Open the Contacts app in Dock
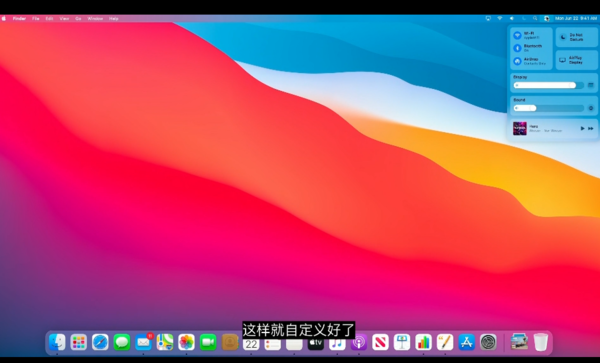Screen dimensions: 600x363 230,342
